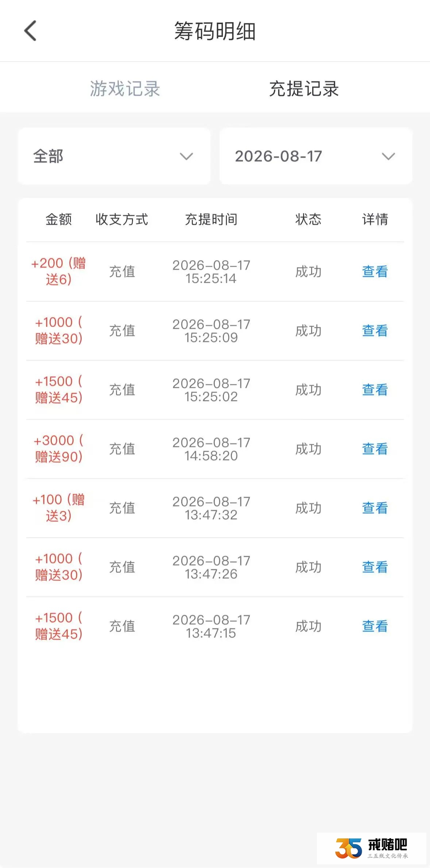Expand the 2026-08-17 date dropdown
Image resolution: width=430 pixels, height=868 pixels.
(x=316, y=156)
